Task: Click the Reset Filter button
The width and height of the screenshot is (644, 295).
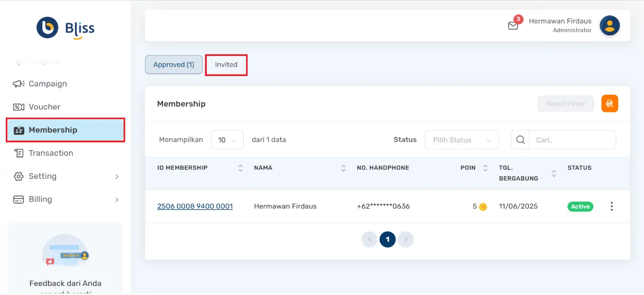Action: [565, 104]
